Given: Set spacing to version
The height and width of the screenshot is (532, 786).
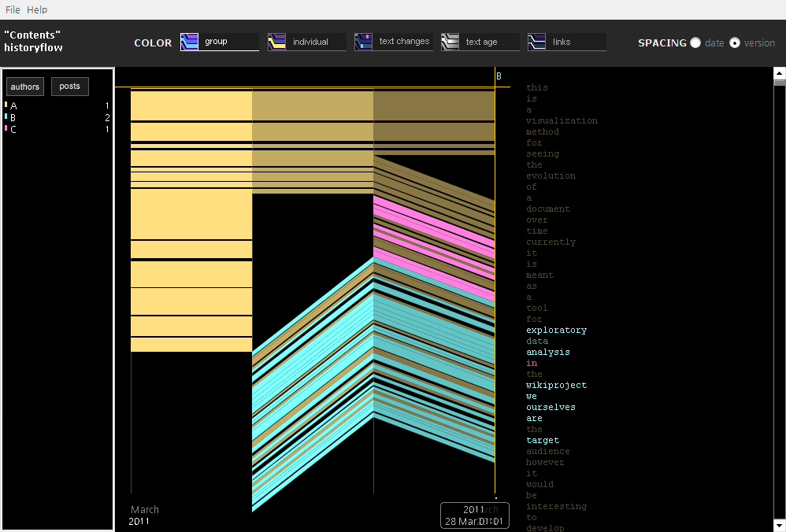Looking at the screenshot, I should (735, 43).
